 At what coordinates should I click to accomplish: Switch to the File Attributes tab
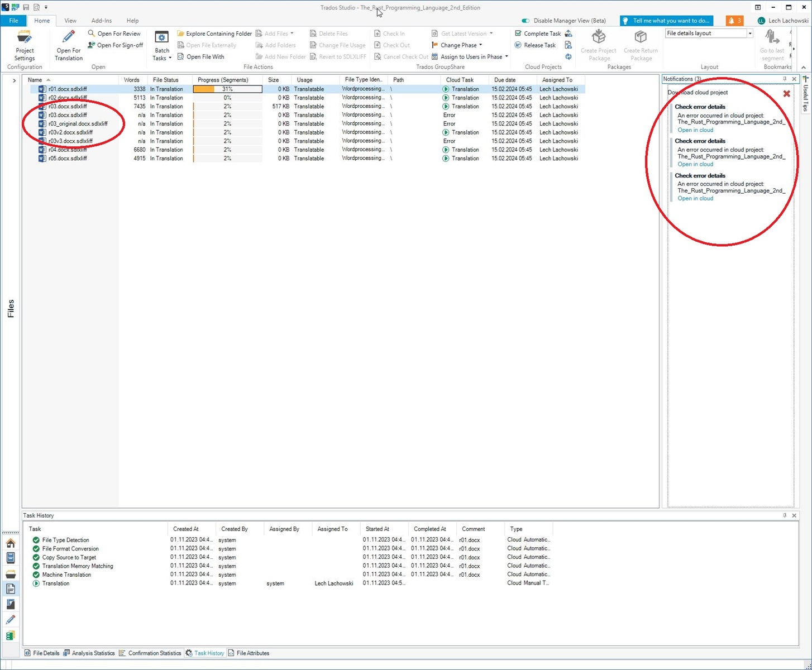(x=249, y=653)
